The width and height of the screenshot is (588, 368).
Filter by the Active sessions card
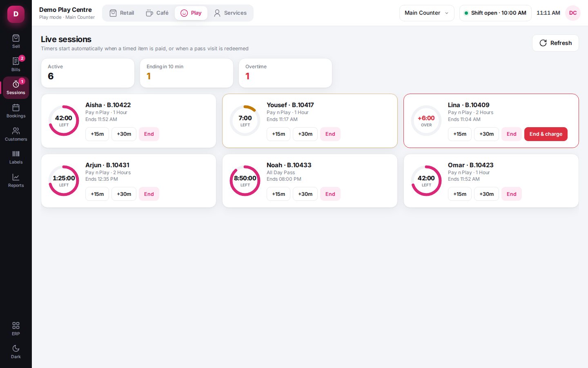[x=88, y=73]
